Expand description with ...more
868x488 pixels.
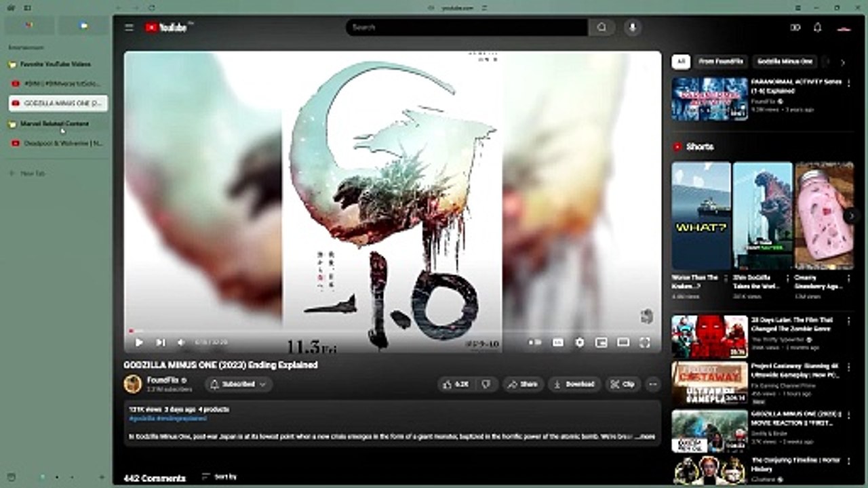(x=645, y=437)
